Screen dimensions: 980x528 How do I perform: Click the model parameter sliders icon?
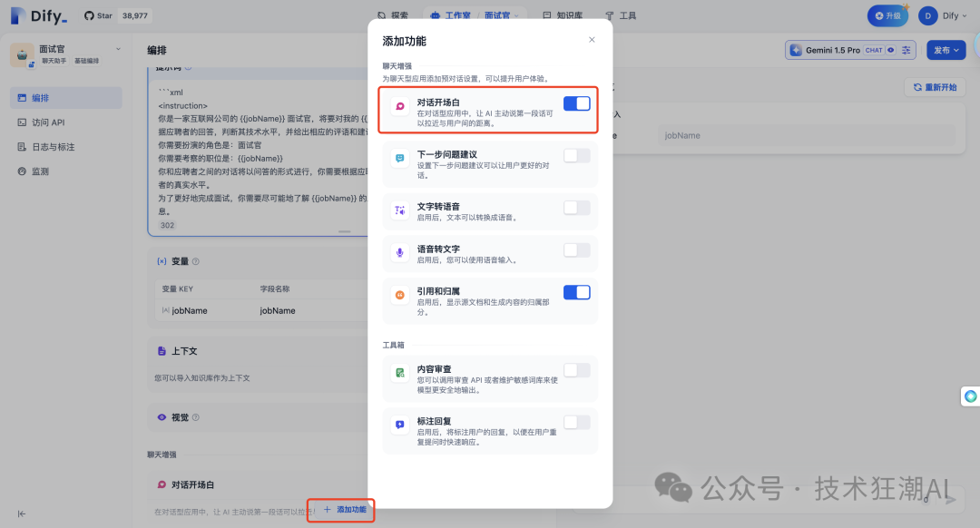point(906,50)
